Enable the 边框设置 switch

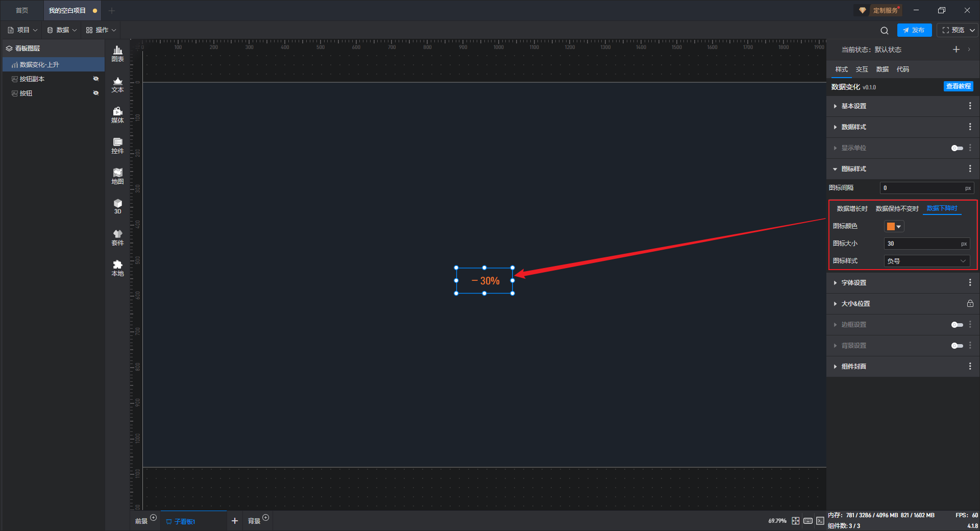click(x=957, y=325)
